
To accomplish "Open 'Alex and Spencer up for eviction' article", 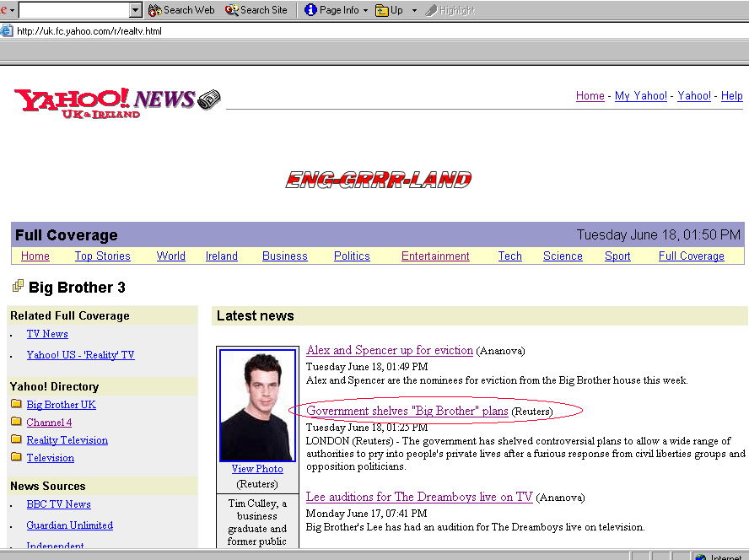I will tap(390, 350).
